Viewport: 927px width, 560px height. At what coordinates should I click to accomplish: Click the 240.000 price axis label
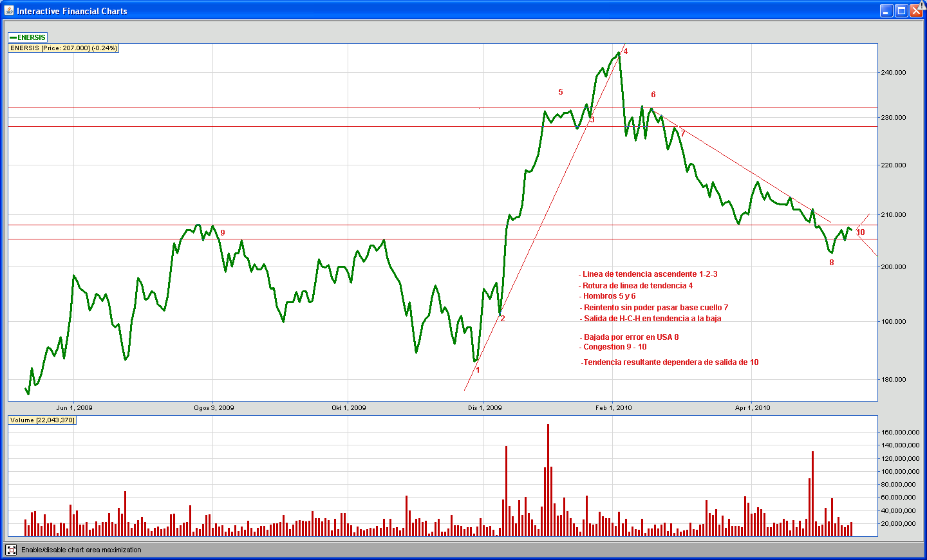click(893, 73)
